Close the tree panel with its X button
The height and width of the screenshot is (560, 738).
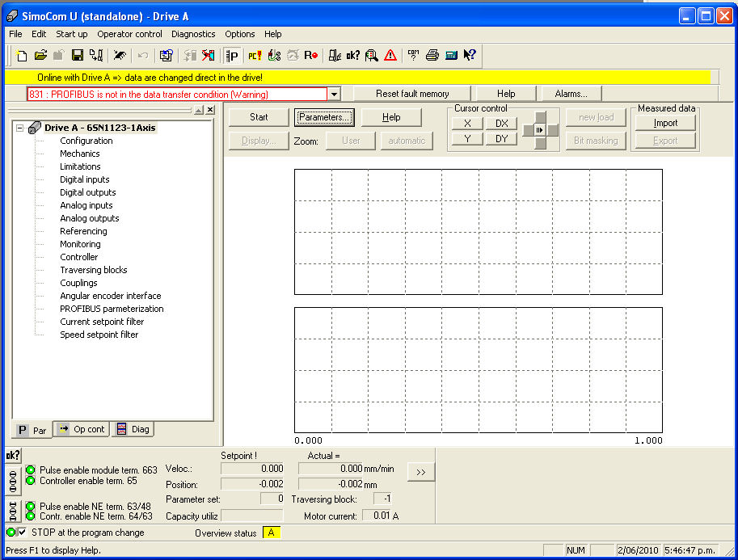(210, 110)
